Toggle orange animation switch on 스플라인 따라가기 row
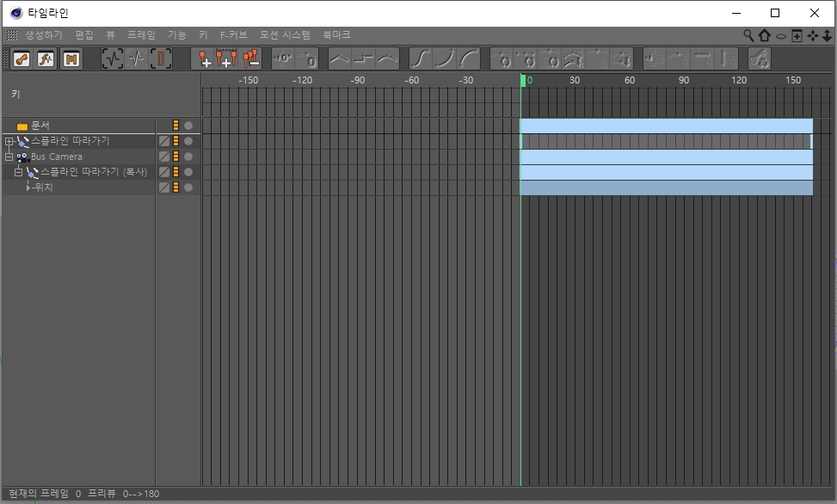 (175, 141)
